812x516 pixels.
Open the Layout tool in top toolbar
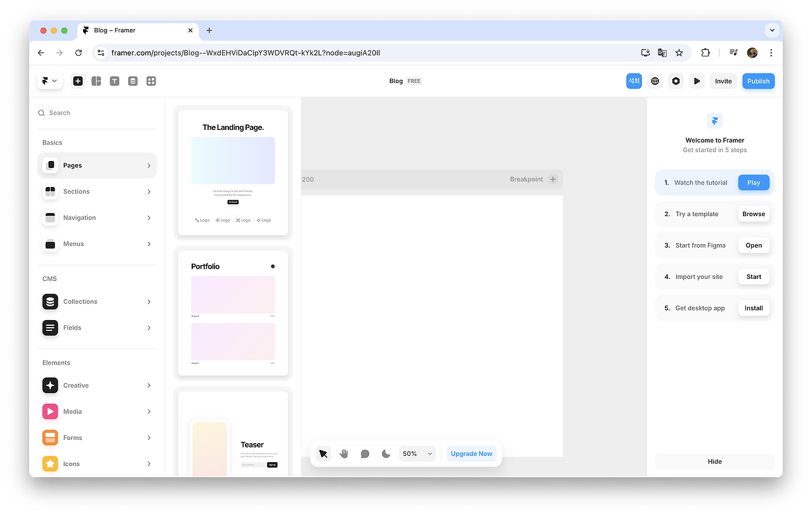click(x=96, y=81)
